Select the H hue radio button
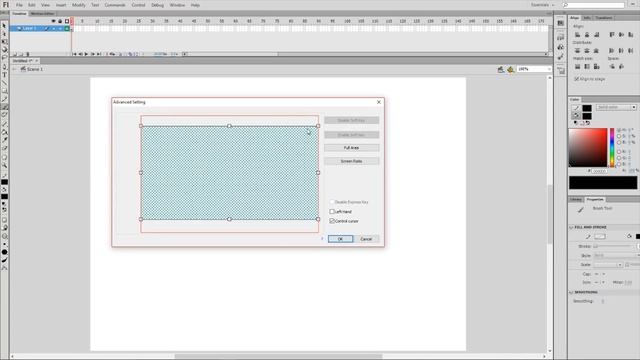 tap(619, 130)
